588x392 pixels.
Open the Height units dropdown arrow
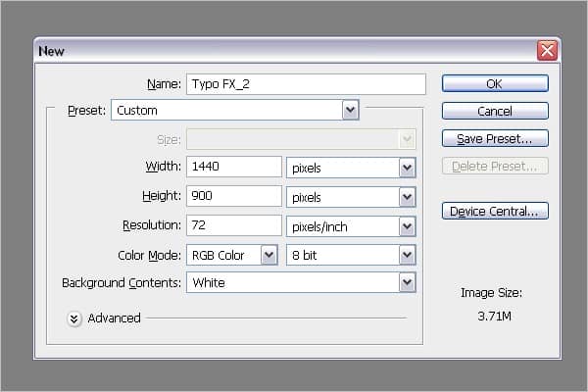pyautogui.click(x=408, y=197)
